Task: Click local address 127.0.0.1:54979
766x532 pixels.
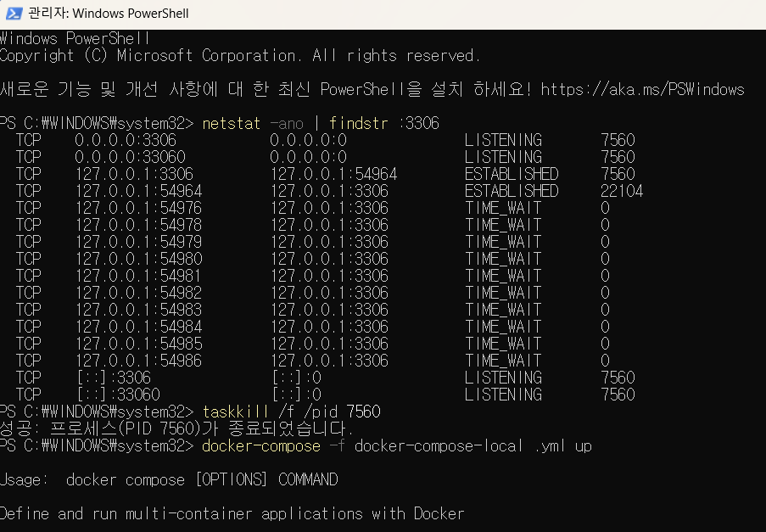Action: click(x=138, y=242)
